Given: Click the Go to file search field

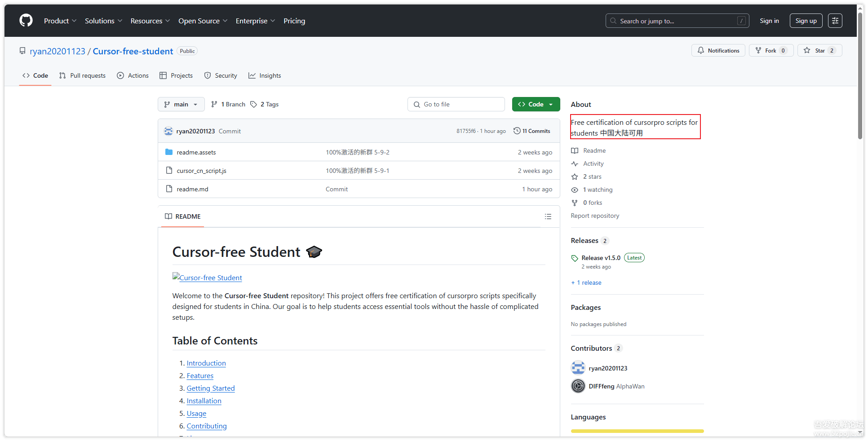Looking at the screenshot, I should point(456,104).
